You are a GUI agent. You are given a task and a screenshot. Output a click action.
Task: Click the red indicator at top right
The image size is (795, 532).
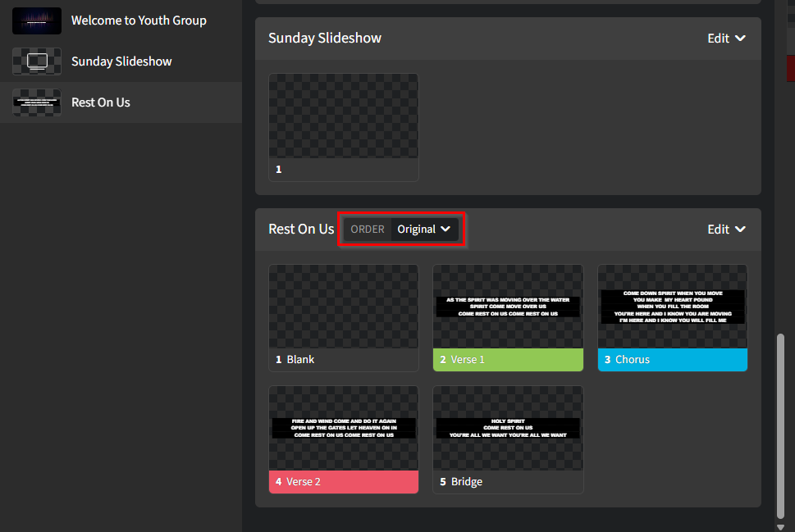[790, 68]
